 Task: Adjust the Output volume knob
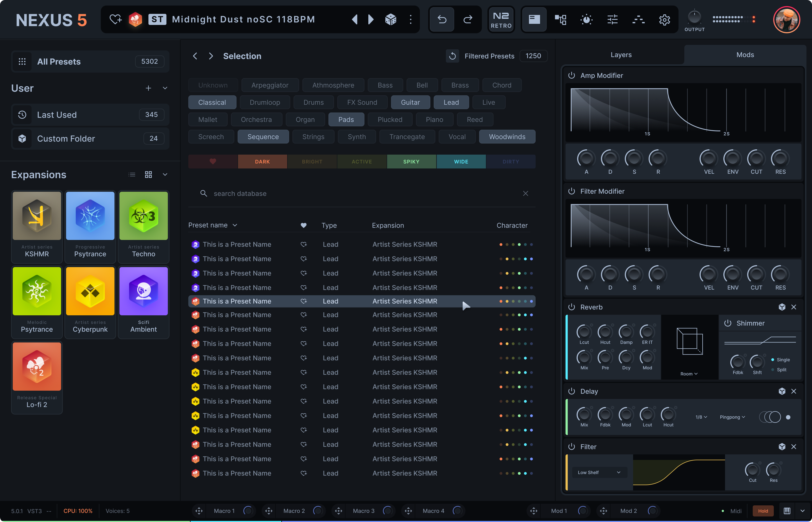[x=695, y=17]
